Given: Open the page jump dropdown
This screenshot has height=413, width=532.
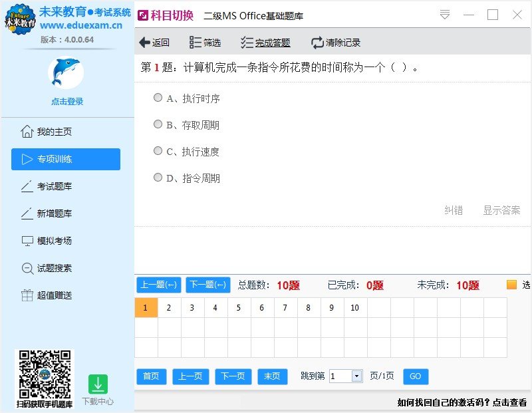Looking at the screenshot, I should [358, 376].
